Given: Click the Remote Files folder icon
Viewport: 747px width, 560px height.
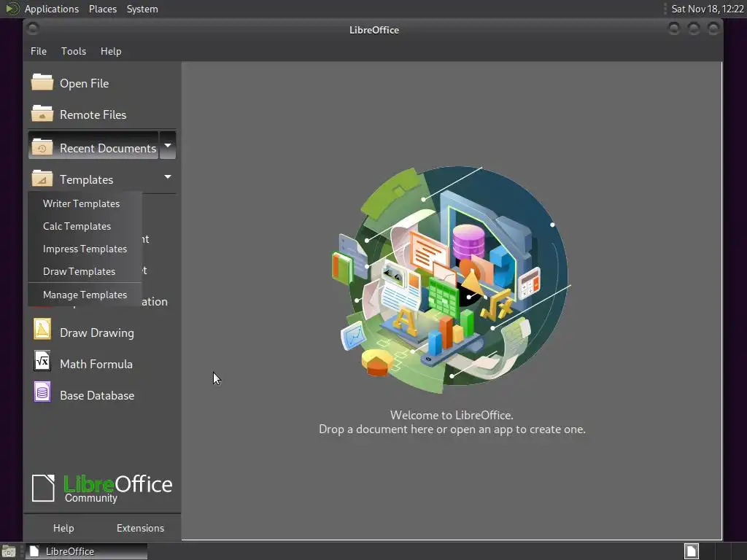Looking at the screenshot, I should [42, 114].
